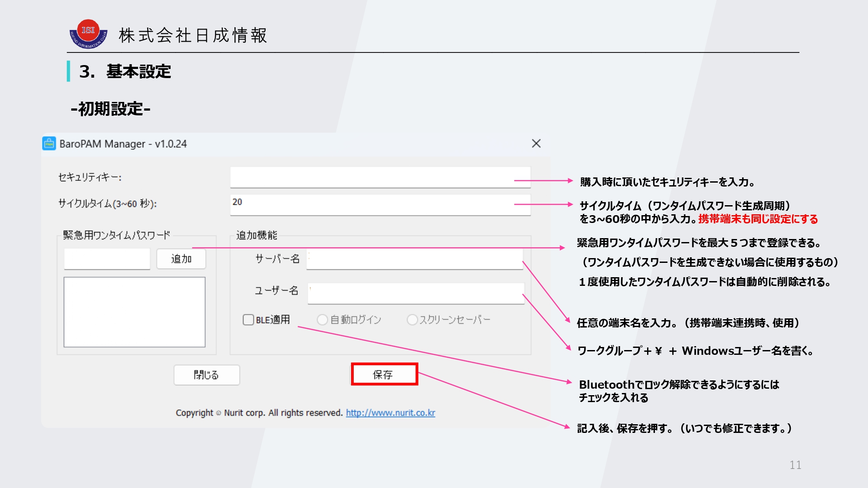This screenshot has height=488, width=868.
Task: Select the スクリーンセーバー radio button
Action: (412, 320)
